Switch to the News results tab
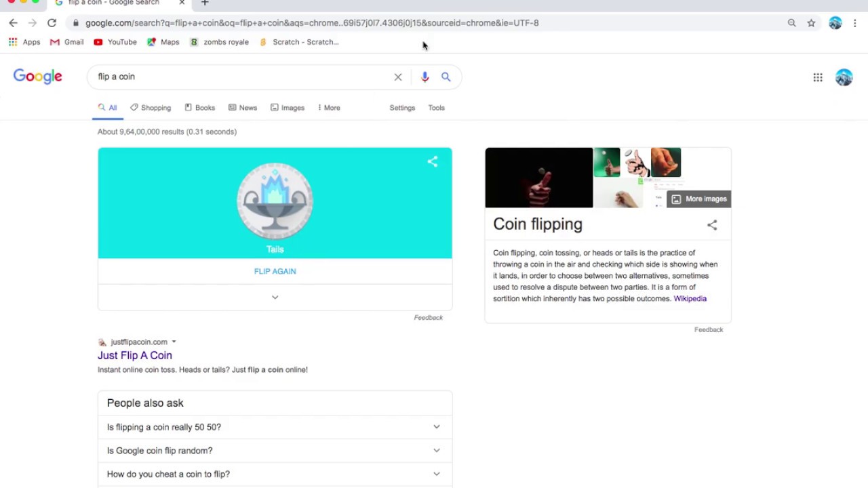Image resolution: width=868 pixels, height=488 pixels. coord(243,108)
